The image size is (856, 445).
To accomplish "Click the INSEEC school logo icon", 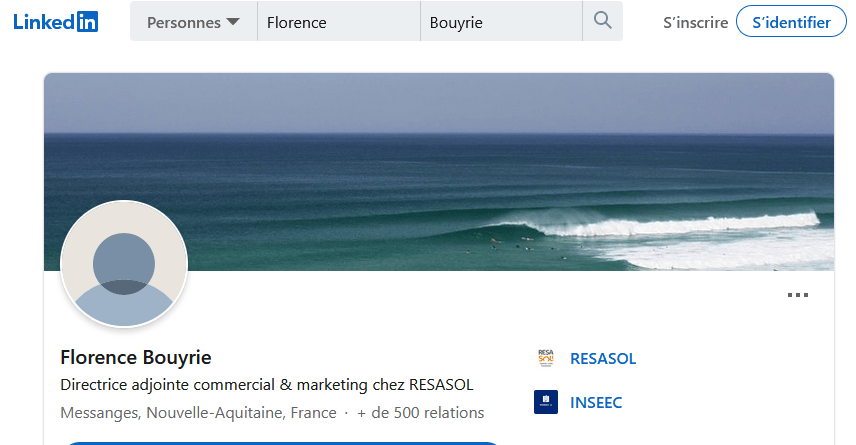I will tap(546, 403).
